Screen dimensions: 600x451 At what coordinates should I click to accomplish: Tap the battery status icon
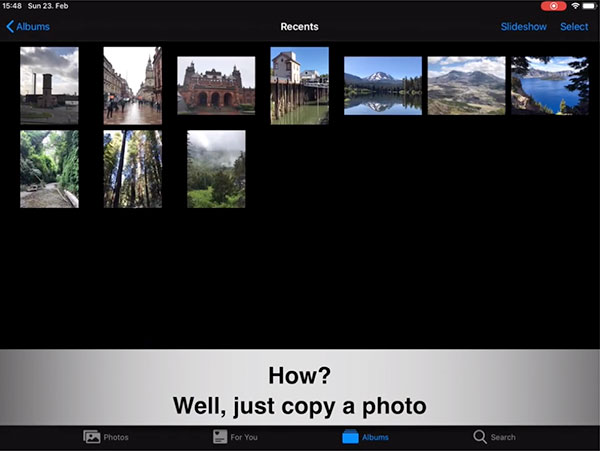(x=590, y=6)
